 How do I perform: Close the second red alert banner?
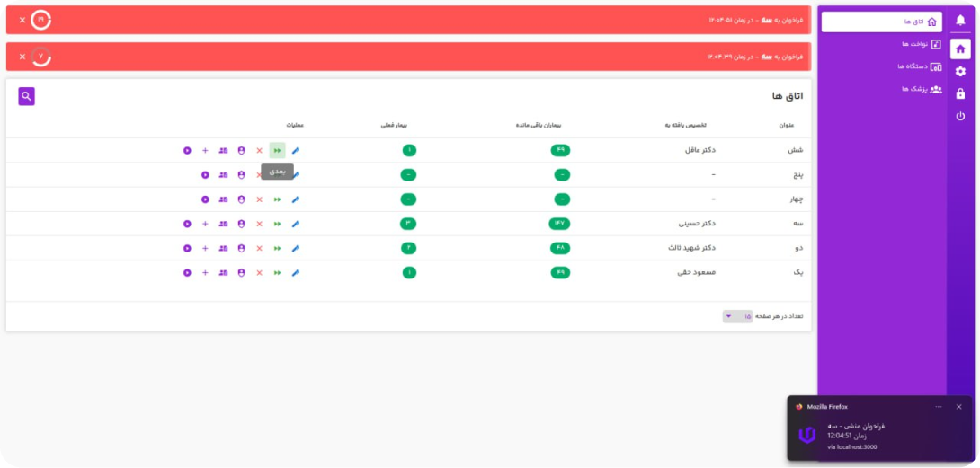(x=22, y=57)
